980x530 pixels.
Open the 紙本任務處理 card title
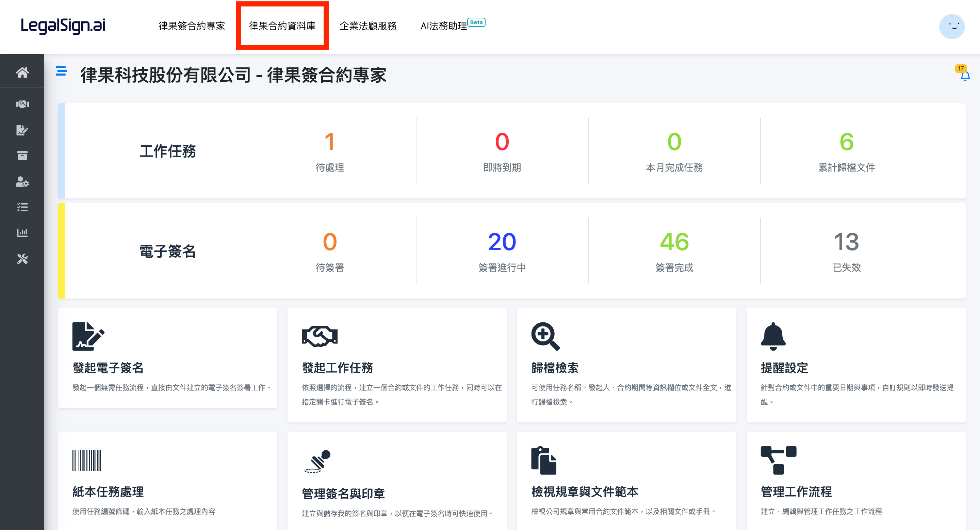click(108, 492)
